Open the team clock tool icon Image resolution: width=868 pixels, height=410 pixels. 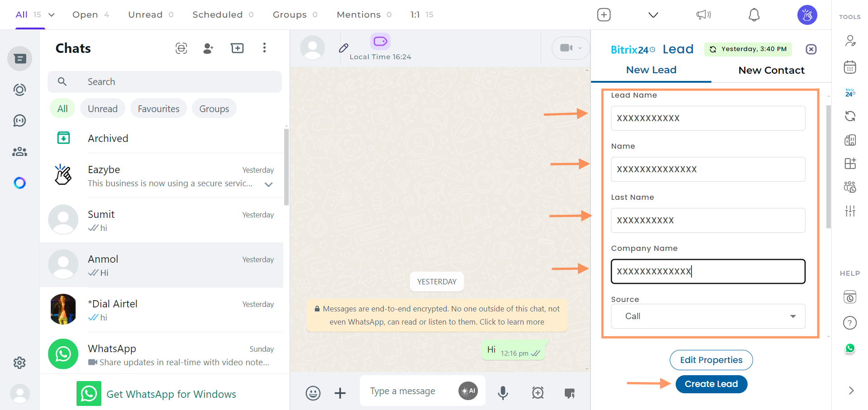pos(850,187)
